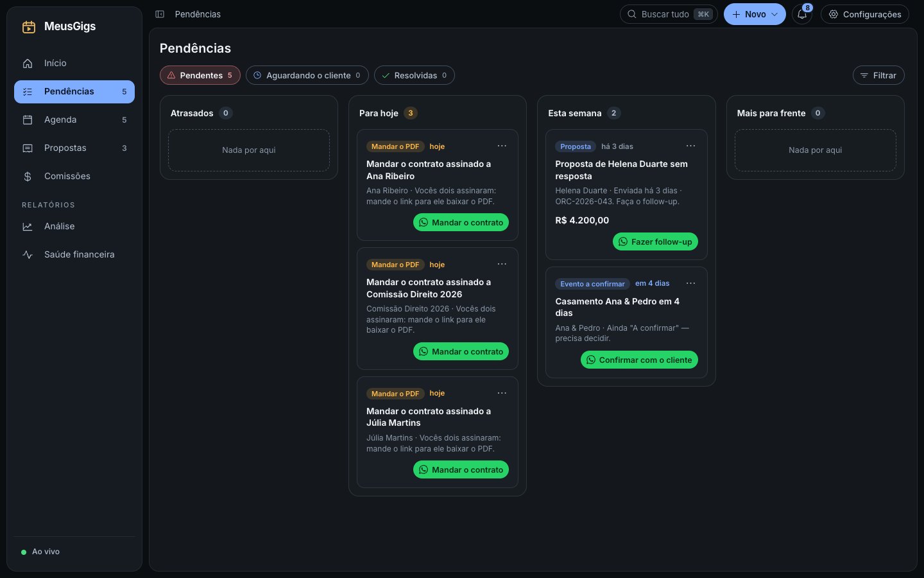This screenshot has width=924, height=578.
Task: Click Fazer follow-up for Helena Duarte
Action: click(655, 241)
